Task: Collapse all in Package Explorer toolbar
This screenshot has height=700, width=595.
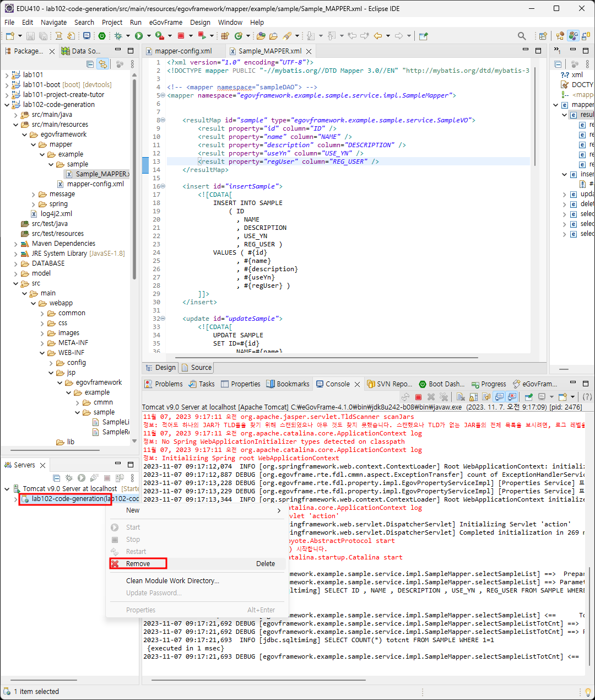Action: 90,64
